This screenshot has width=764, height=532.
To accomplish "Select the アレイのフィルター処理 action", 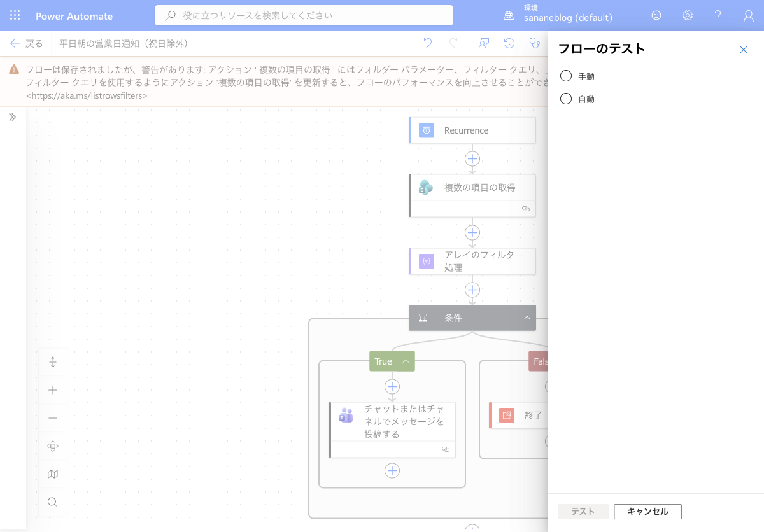I will coord(472,261).
